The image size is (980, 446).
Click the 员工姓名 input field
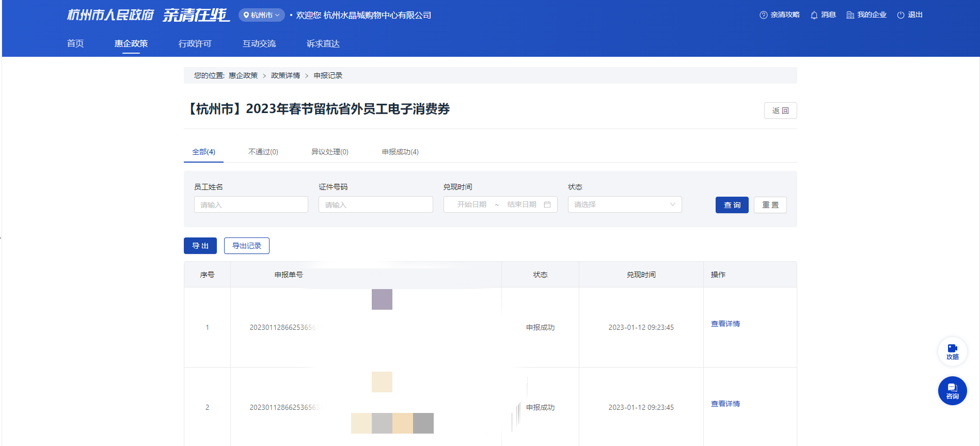[x=251, y=204]
